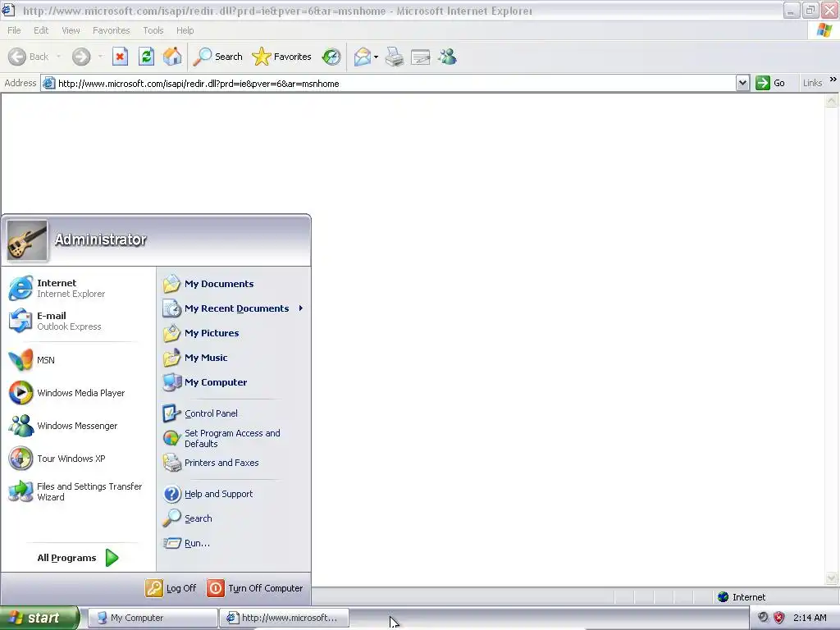Image resolution: width=840 pixels, height=630 pixels.
Task: Open Set Program Access and Defaults
Action: 234,438
